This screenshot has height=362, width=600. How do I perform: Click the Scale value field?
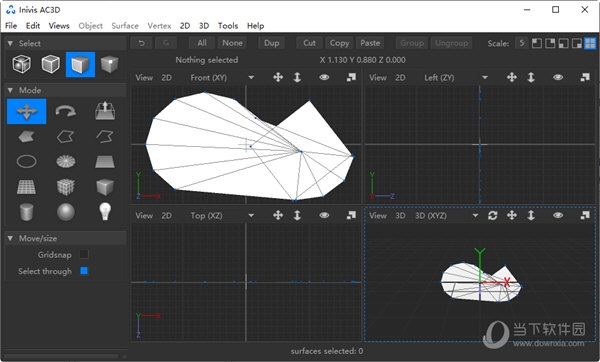click(521, 43)
